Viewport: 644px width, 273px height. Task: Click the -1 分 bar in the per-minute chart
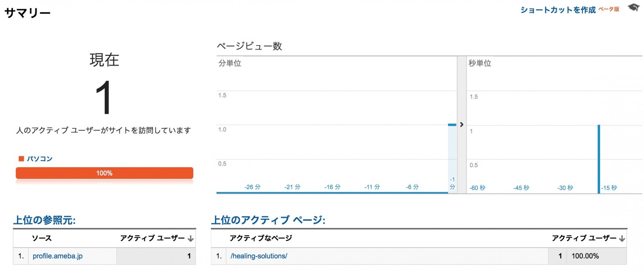[452, 159]
